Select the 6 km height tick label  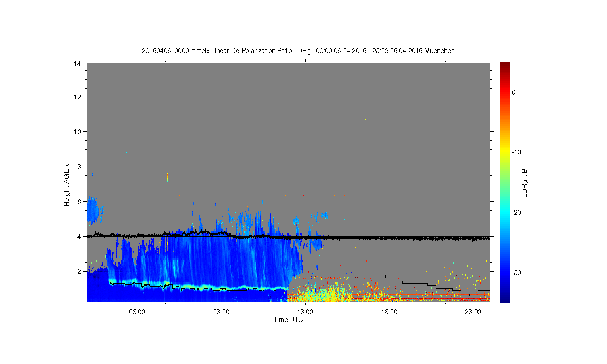click(79, 201)
